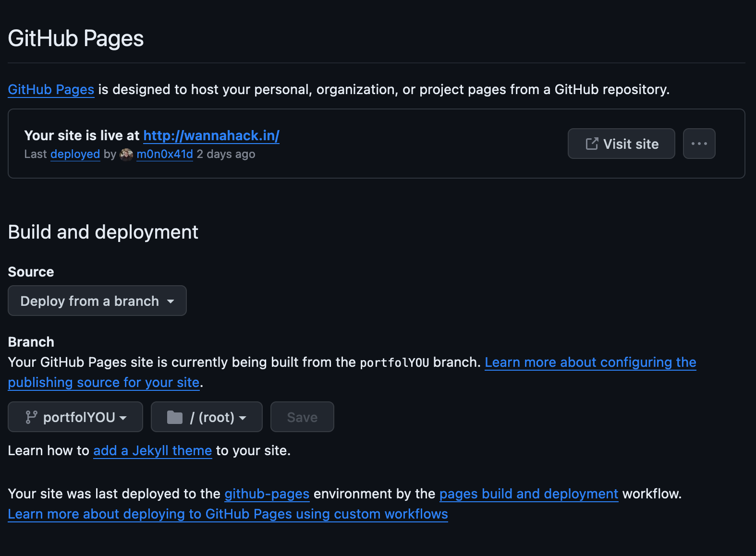Open the add a Jekyll theme link
The width and height of the screenshot is (756, 556).
pyautogui.click(x=153, y=450)
